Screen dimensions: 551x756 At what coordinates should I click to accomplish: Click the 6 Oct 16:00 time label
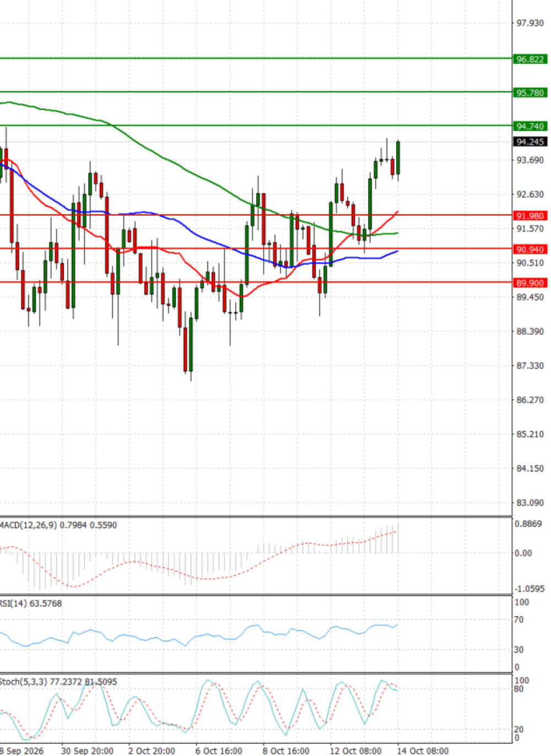pyautogui.click(x=219, y=751)
